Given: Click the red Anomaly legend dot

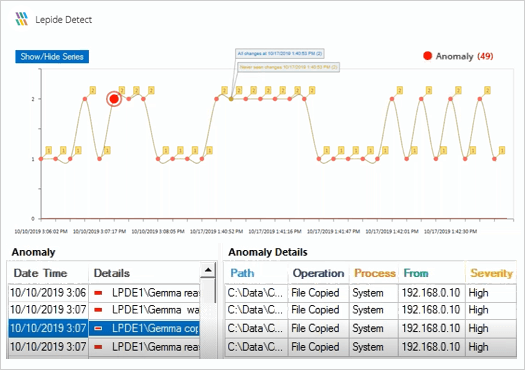Looking at the screenshot, I should (427, 56).
